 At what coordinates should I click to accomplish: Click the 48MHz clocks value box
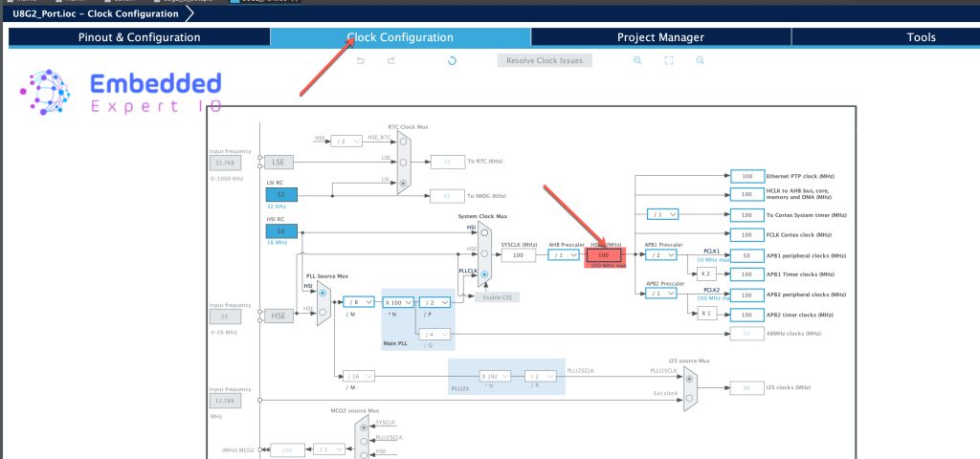[746, 334]
